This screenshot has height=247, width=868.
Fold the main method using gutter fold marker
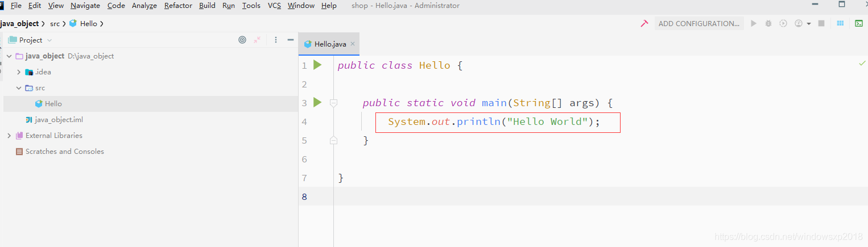(x=334, y=103)
